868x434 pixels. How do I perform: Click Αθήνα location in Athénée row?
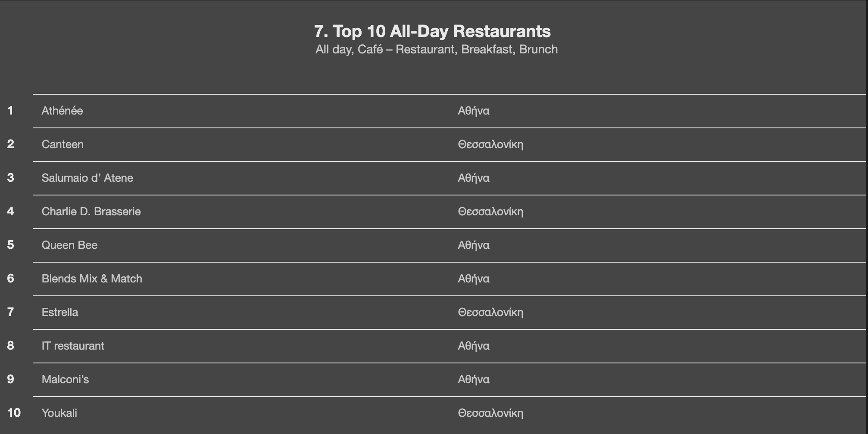[x=474, y=111]
